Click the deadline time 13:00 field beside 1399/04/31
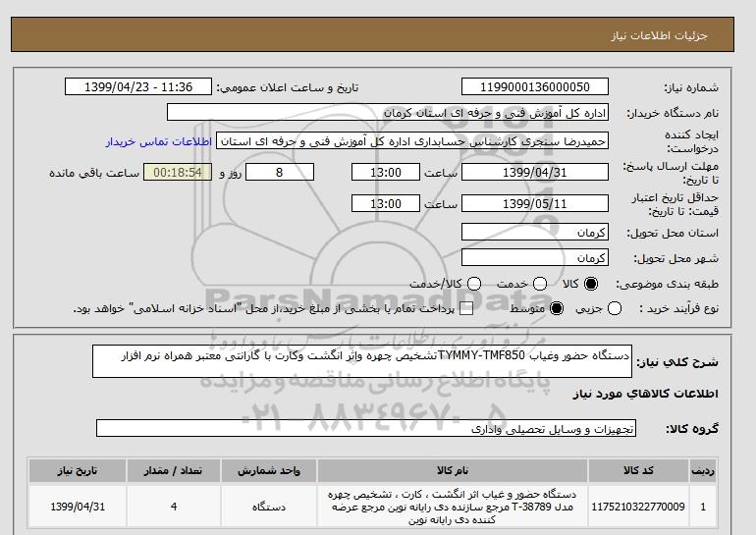The image size is (756, 535). point(386,172)
